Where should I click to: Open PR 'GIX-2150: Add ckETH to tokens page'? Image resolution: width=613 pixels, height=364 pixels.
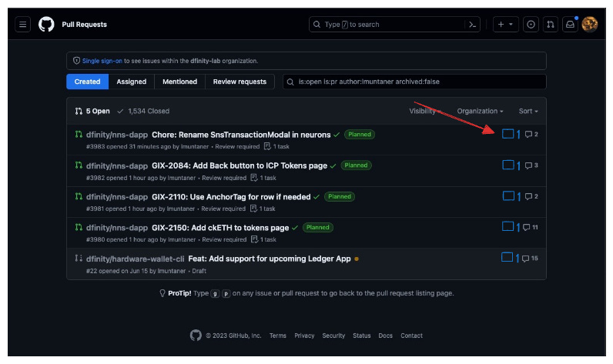click(220, 228)
